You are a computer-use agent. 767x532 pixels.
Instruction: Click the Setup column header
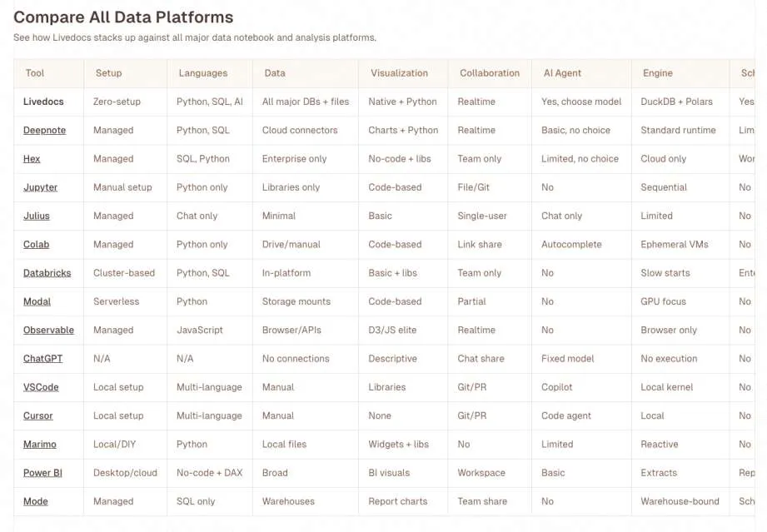click(109, 73)
